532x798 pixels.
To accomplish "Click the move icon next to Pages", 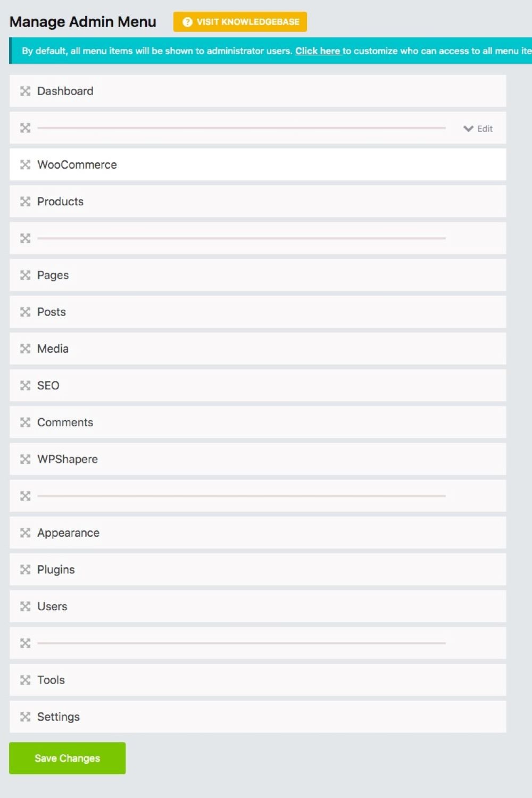I will click(25, 275).
